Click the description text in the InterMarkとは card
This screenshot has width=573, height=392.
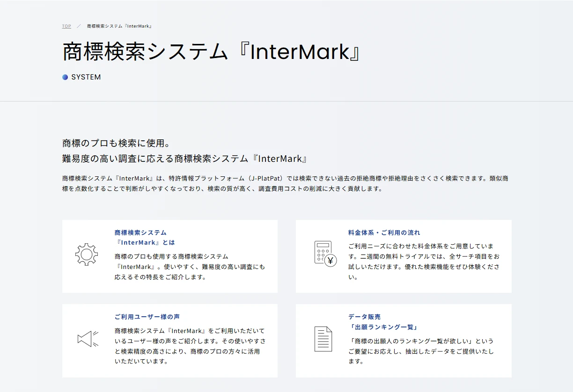(190, 267)
